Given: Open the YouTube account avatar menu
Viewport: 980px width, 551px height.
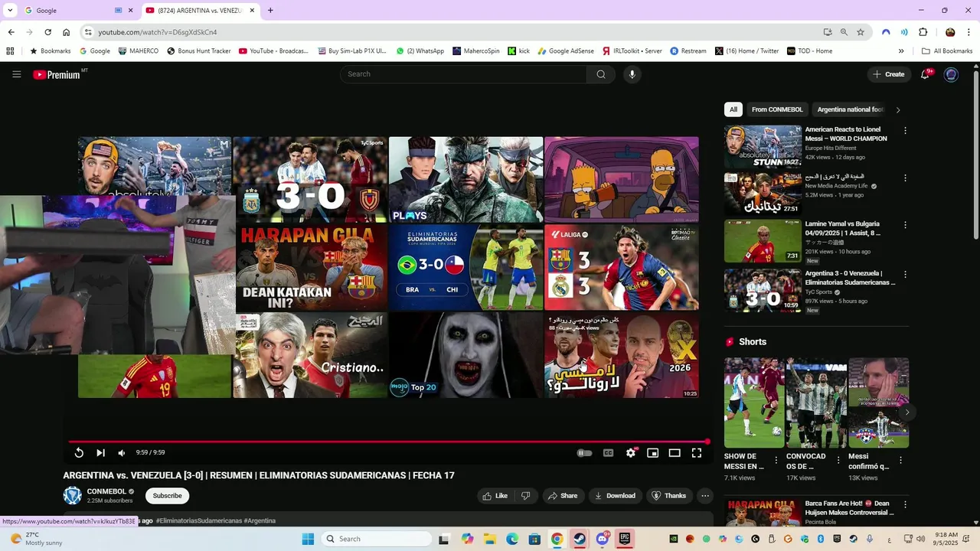Looking at the screenshot, I should point(951,74).
